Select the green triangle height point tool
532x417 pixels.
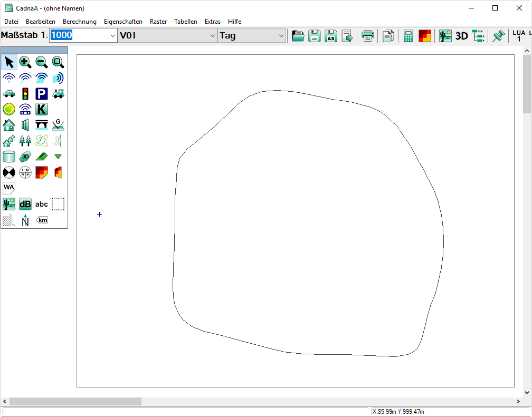tap(58, 157)
